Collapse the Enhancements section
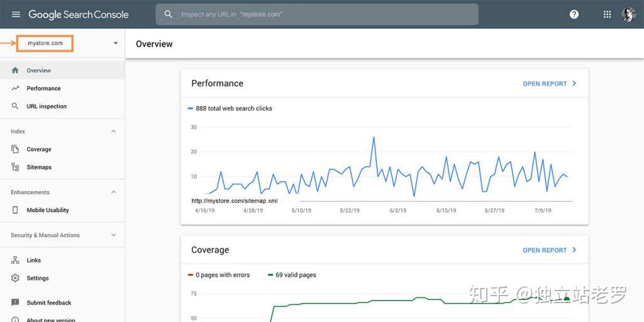Viewport: 644px width, 322px height. coord(114,192)
